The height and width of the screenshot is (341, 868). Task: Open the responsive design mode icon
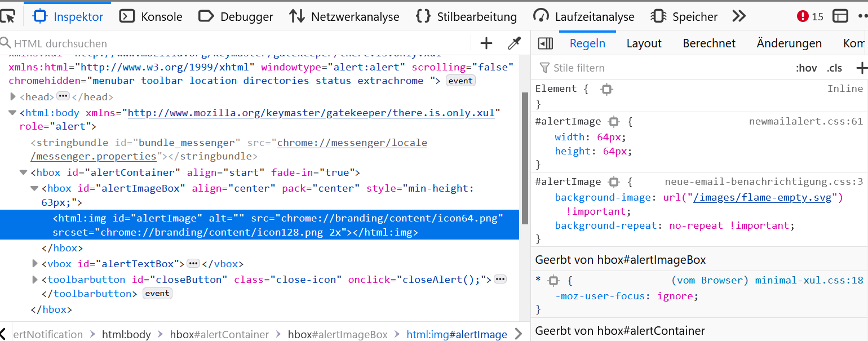[840, 16]
